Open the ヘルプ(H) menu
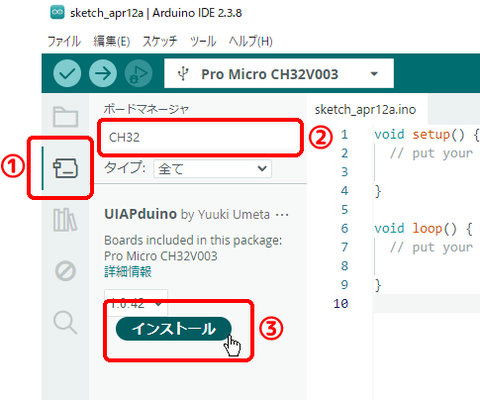The image size is (480, 400). point(251,41)
